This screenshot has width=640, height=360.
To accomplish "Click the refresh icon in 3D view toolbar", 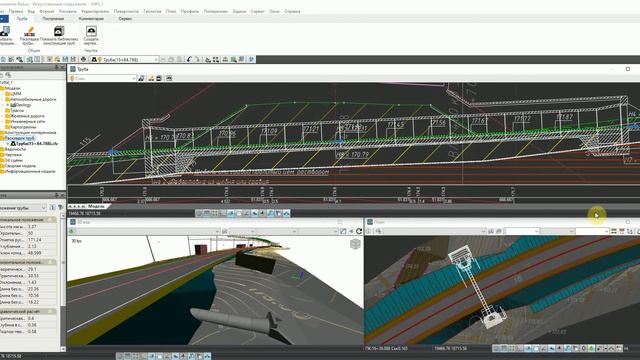I will point(359,231).
